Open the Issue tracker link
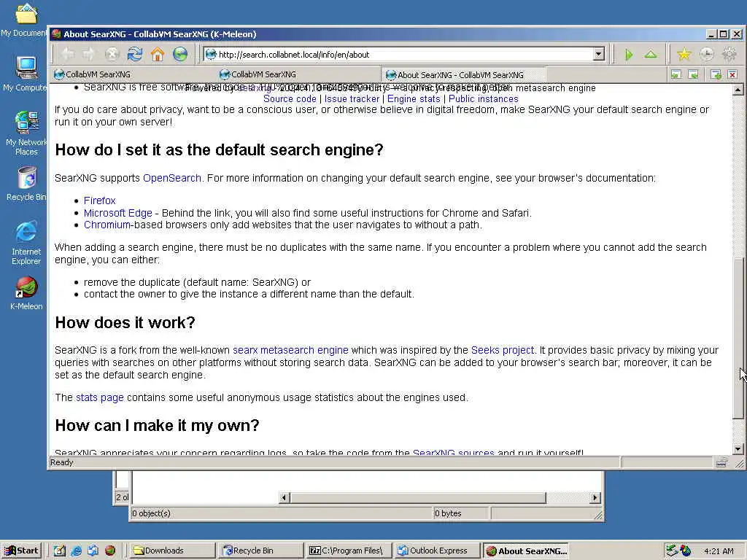Screen dimensions: 747x560 pos(352,98)
